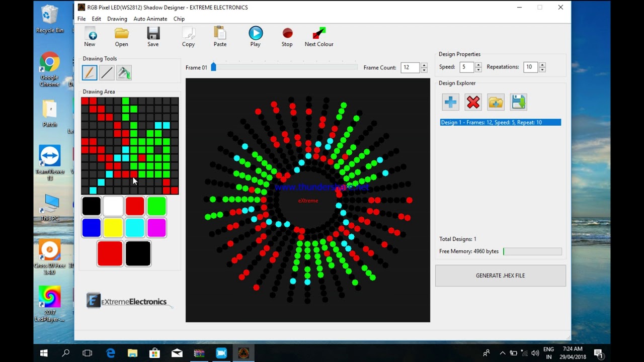The width and height of the screenshot is (644, 362).
Task: Click the Frame Count value field
Action: [x=410, y=67]
